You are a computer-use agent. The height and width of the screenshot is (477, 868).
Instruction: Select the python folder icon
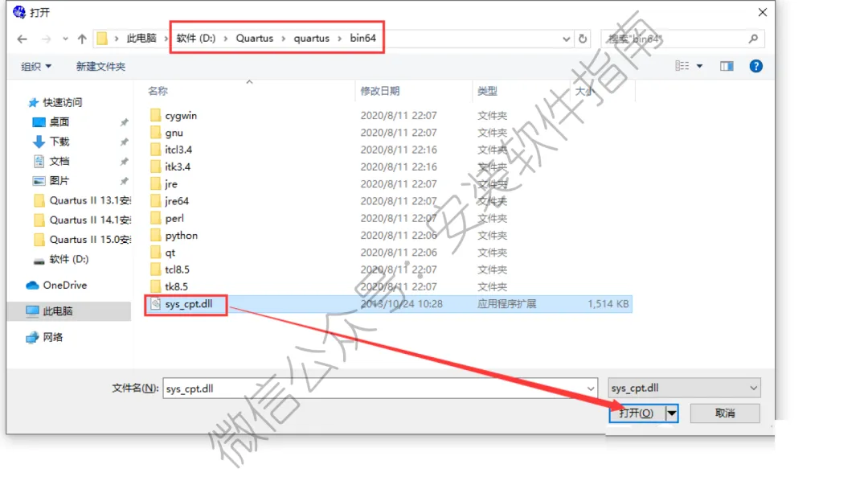click(156, 236)
